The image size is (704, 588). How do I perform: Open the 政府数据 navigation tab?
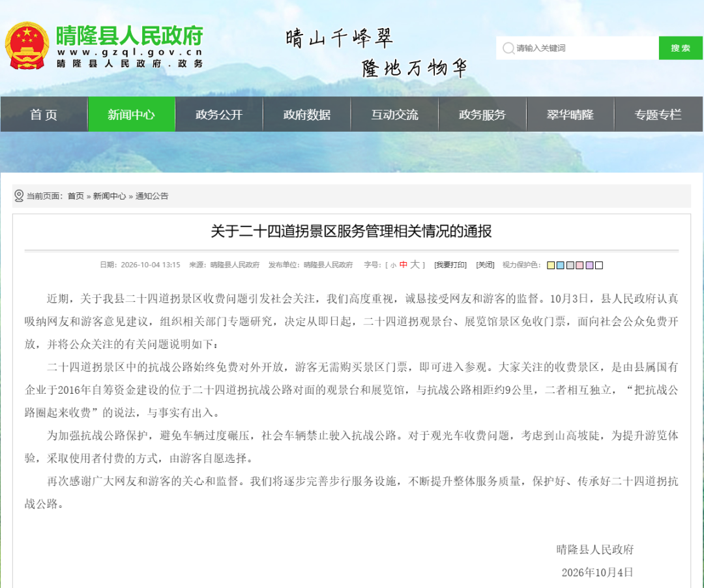click(306, 115)
